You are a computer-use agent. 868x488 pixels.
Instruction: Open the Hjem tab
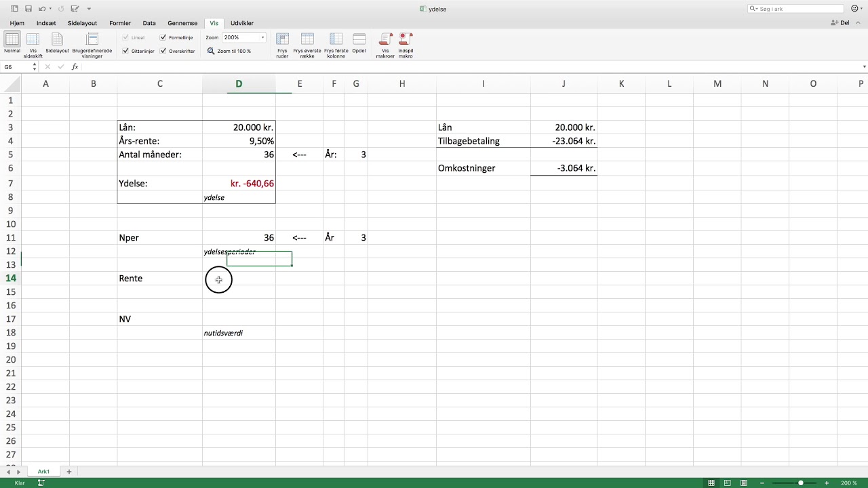17,23
